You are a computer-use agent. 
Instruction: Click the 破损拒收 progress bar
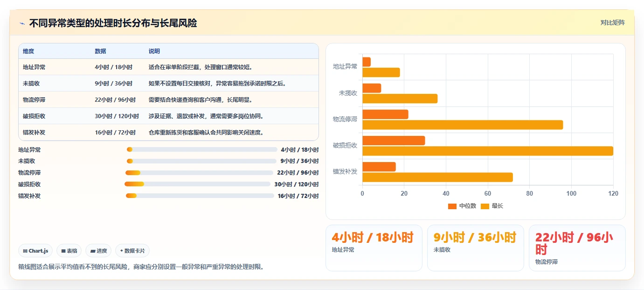pyautogui.click(x=198, y=184)
